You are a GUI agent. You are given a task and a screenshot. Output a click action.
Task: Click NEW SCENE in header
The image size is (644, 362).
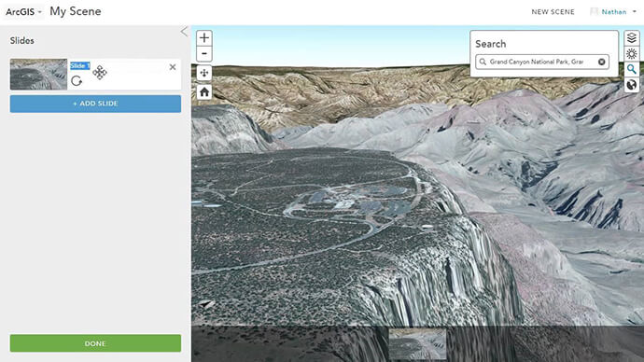tap(553, 12)
